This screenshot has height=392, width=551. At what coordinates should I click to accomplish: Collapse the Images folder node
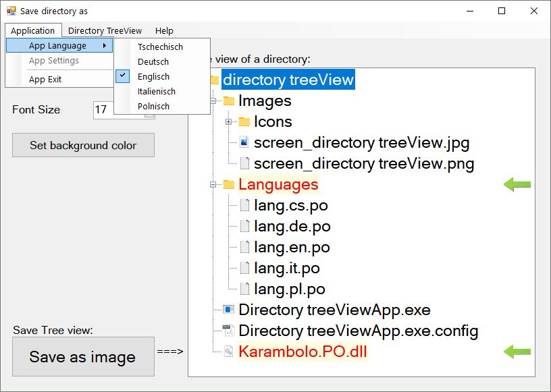point(213,101)
